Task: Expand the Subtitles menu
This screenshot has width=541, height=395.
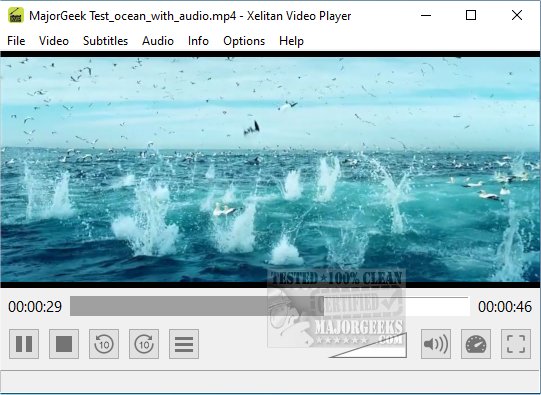Action: (x=106, y=41)
